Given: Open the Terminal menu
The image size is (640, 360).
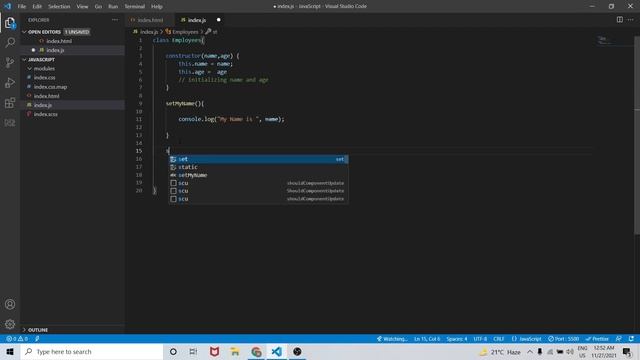Looking at the screenshot, I should (135, 7).
